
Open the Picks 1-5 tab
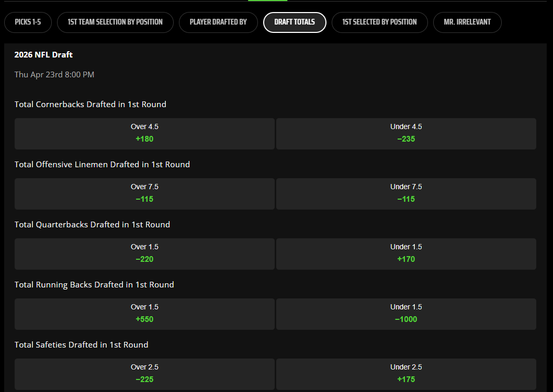click(28, 22)
